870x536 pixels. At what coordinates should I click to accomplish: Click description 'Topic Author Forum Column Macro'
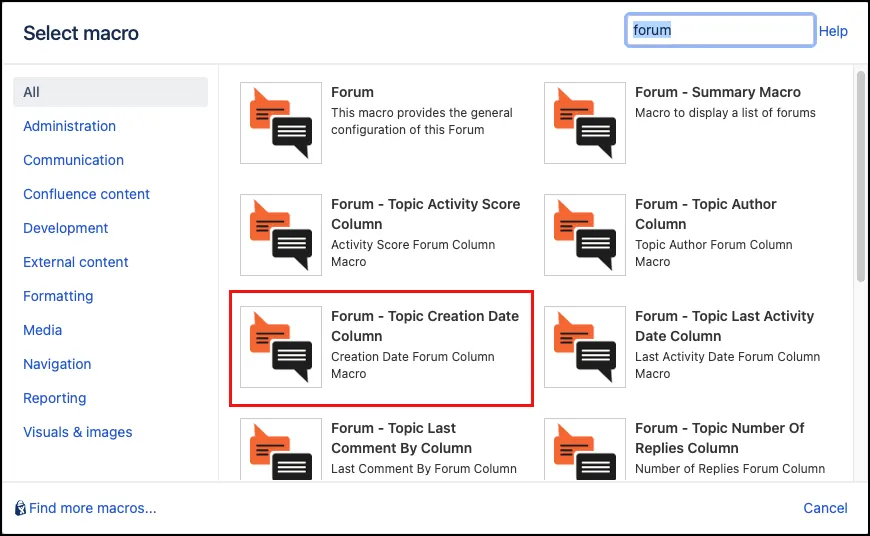(714, 253)
